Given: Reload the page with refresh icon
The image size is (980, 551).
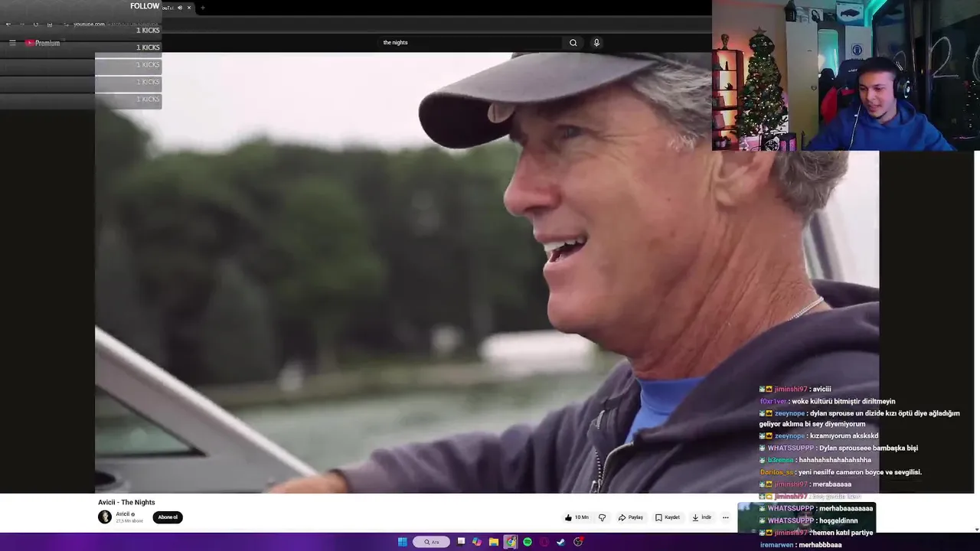Looking at the screenshot, I should click(x=36, y=24).
